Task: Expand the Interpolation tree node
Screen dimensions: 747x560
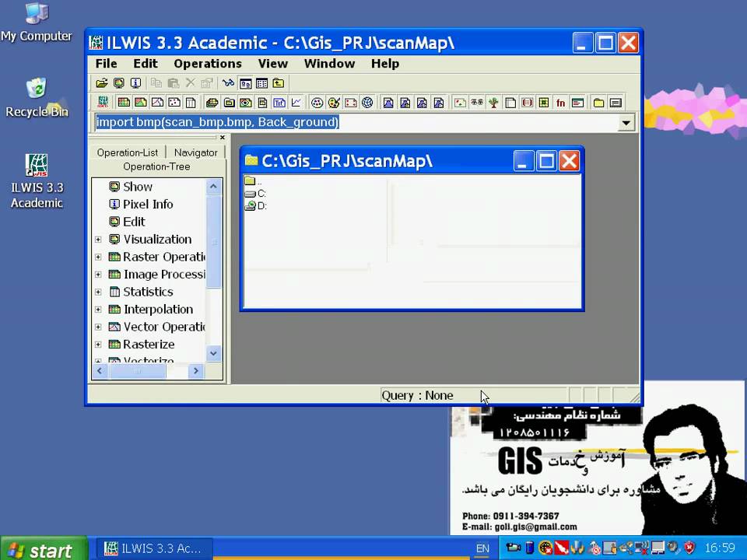Action: 98,310
